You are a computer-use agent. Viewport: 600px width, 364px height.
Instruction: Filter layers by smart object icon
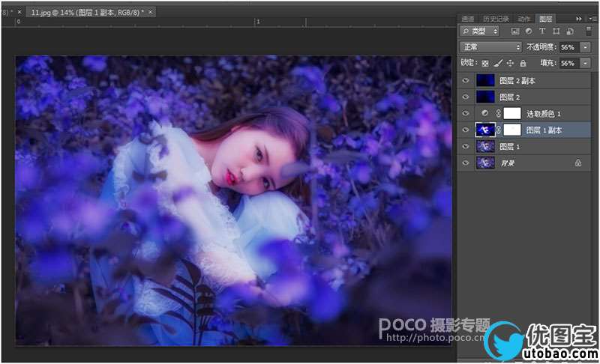[570, 31]
